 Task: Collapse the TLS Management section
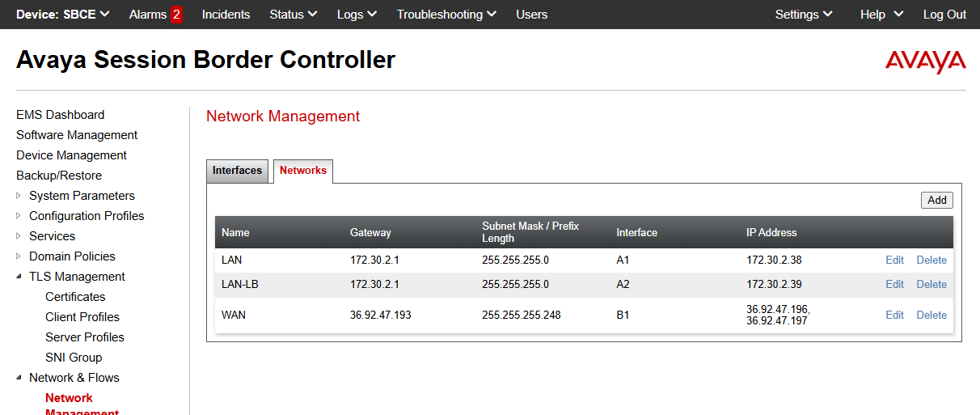click(19, 277)
